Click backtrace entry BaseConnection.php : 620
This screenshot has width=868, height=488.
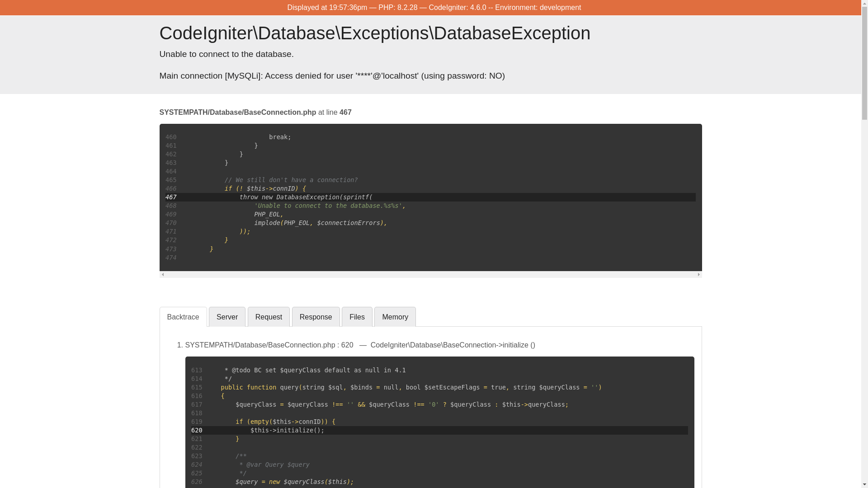coord(269,345)
